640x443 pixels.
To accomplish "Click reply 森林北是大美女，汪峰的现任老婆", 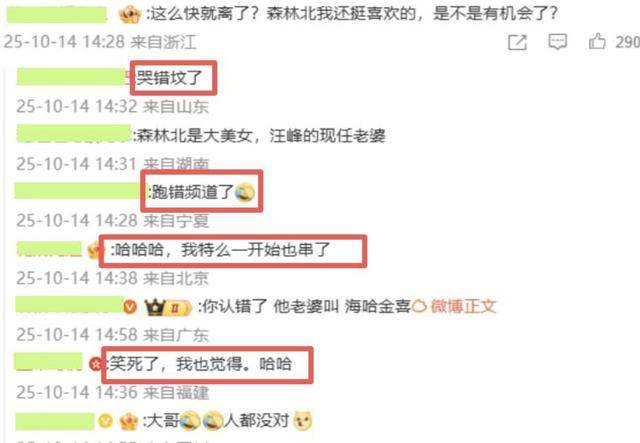I will [259, 135].
